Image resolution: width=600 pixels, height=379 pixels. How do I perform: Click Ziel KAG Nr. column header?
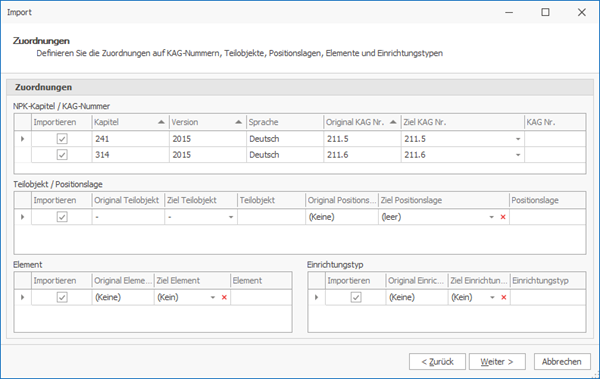(x=463, y=122)
